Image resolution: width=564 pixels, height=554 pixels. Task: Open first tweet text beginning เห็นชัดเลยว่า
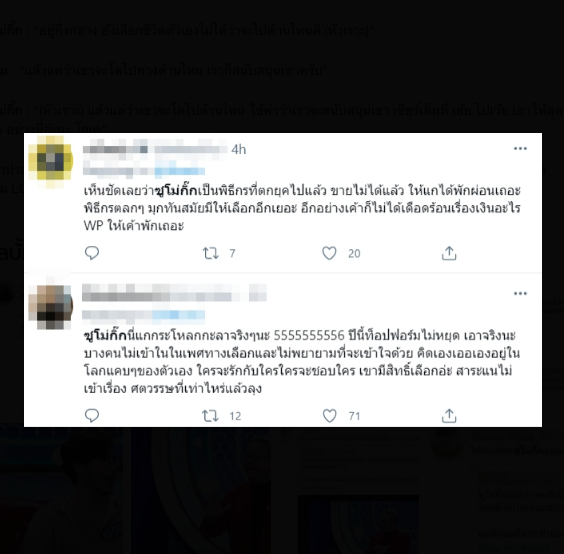tap(302, 208)
